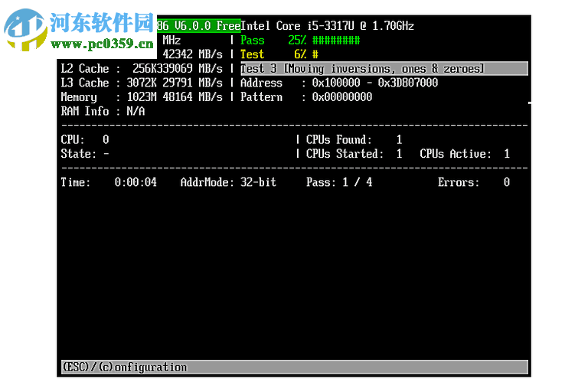The height and width of the screenshot is (392, 588).
Task: Click the Memory 1023M 48164 MB/s row
Action: (142, 97)
